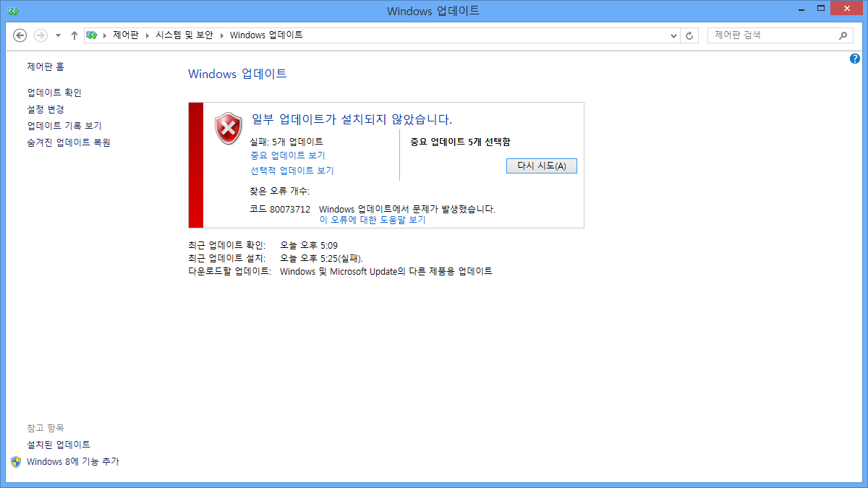The image size is (868, 488).
Task: Refresh the page with the refresh button
Action: pyautogui.click(x=689, y=35)
